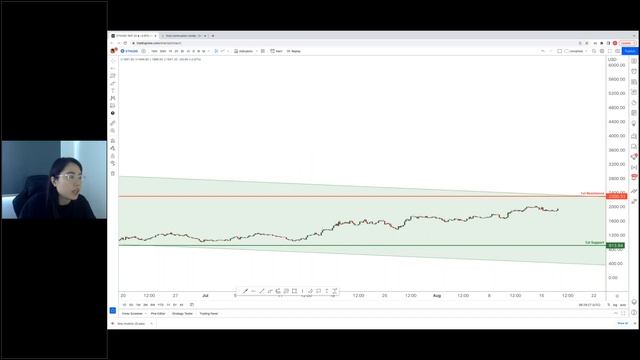
Task: Start bar Replay mode
Action: [293, 51]
